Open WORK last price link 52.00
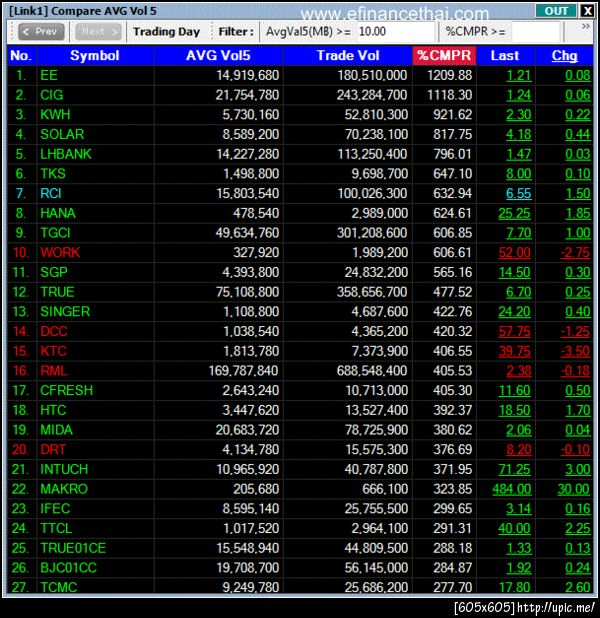The width and height of the screenshot is (600, 618). tap(514, 253)
